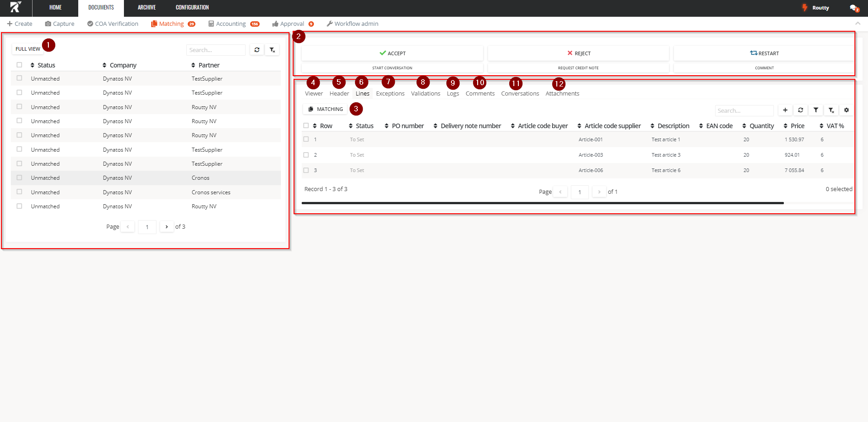This screenshot has height=422, width=868.
Task: Select checkbox for line row with Article-003
Action: [x=306, y=155]
